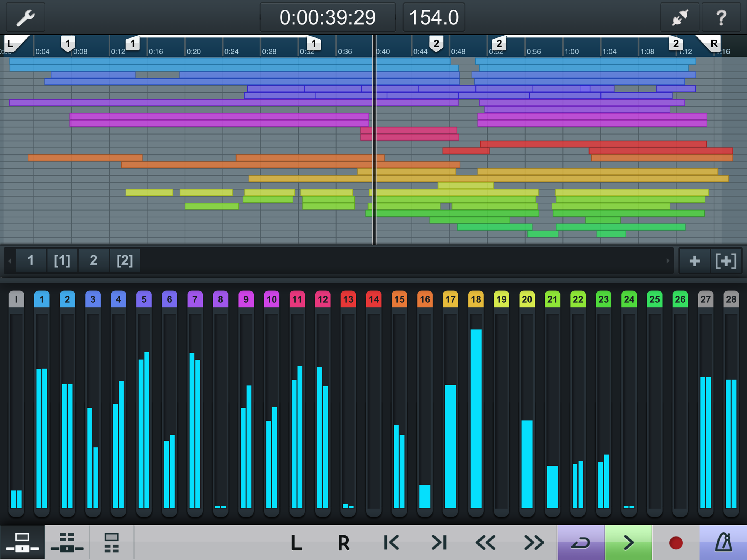Select the mixer view tab
747x560 pixels.
(x=22, y=543)
